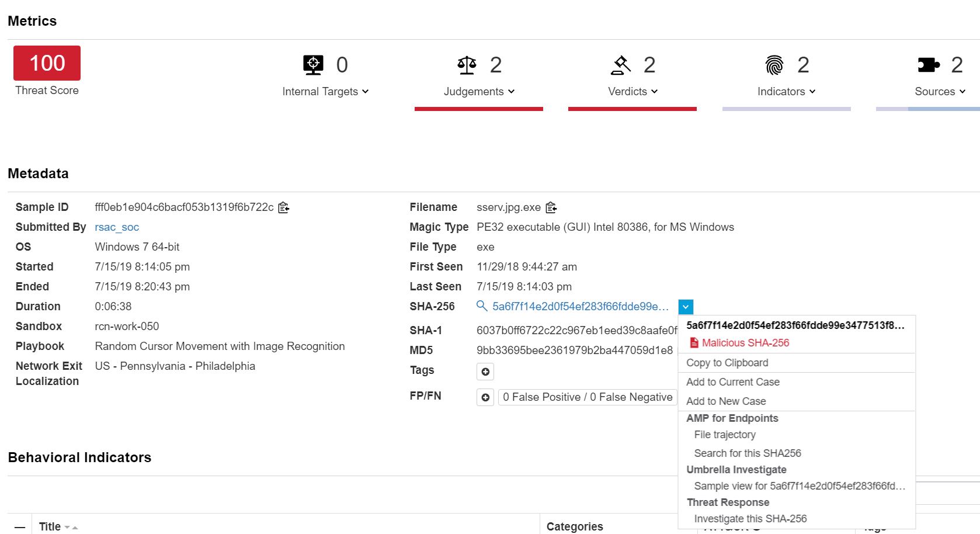Image resolution: width=980 pixels, height=534 pixels.
Task: Expand the Judgements dropdown
Action: click(479, 92)
